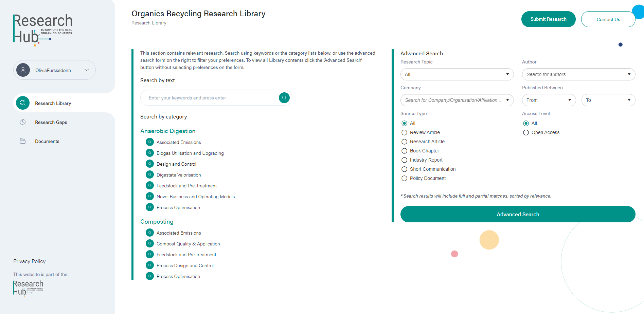Click the Research Library sidebar icon
This screenshot has width=644, height=314.
coord(23,103)
